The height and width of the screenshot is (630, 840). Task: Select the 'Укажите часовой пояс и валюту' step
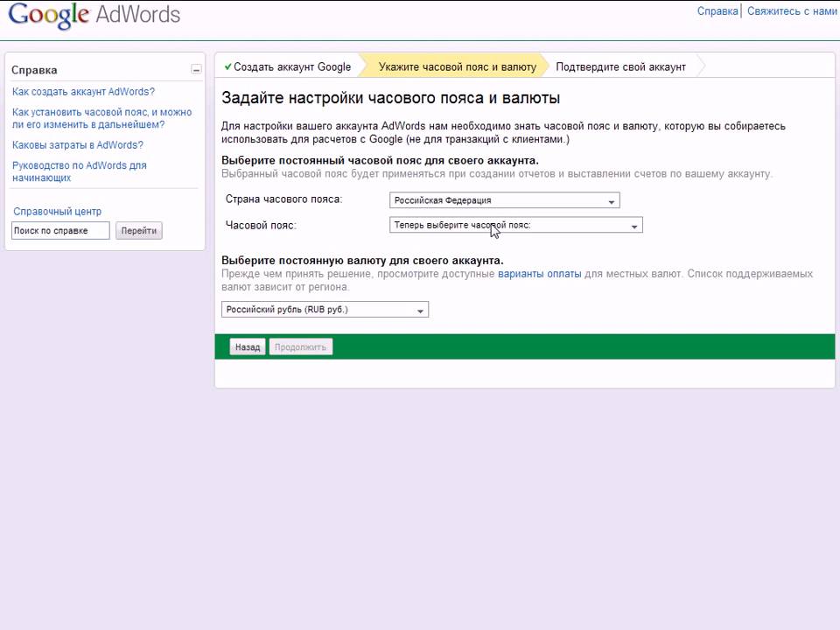click(x=457, y=67)
